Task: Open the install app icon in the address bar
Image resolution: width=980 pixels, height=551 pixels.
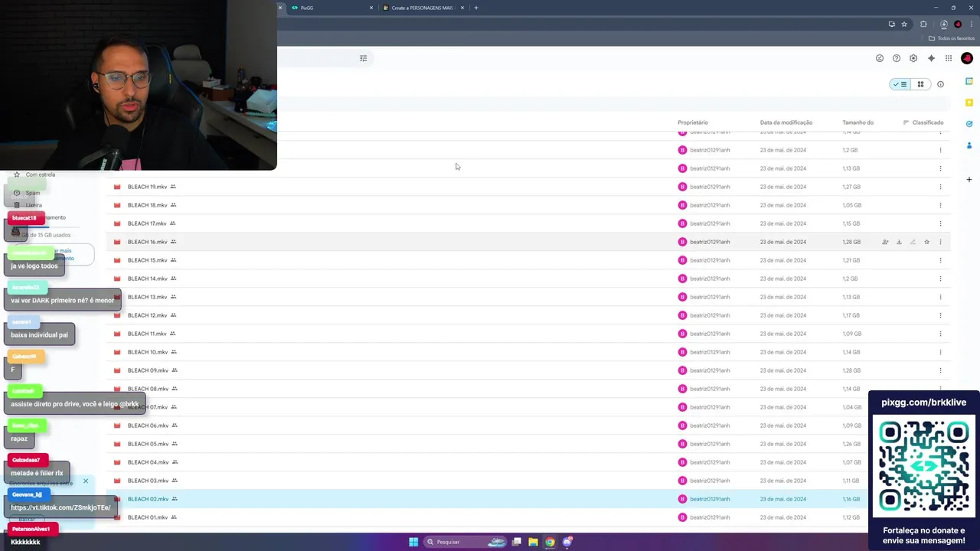Action: point(891,24)
